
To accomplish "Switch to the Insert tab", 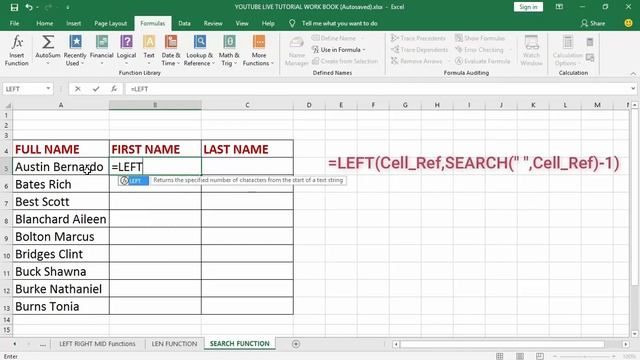I will pyautogui.click(x=73, y=23).
